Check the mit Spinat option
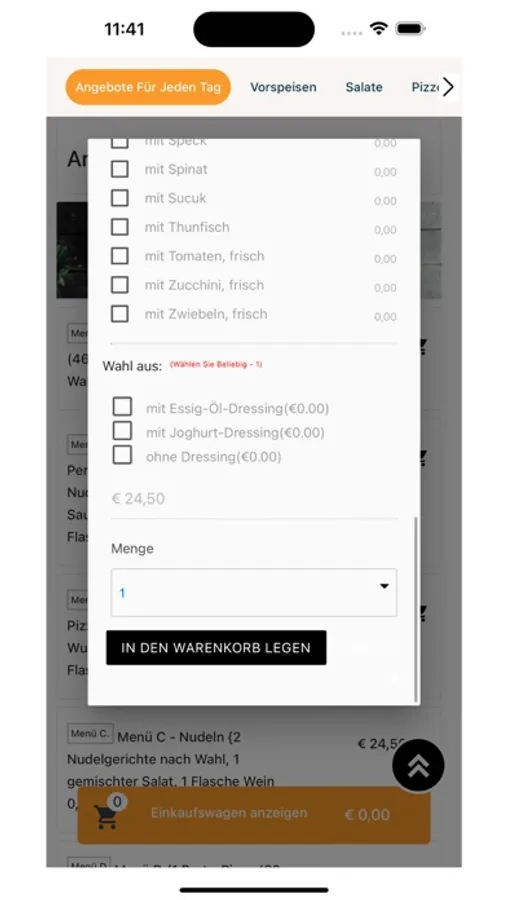 pyautogui.click(x=119, y=169)
